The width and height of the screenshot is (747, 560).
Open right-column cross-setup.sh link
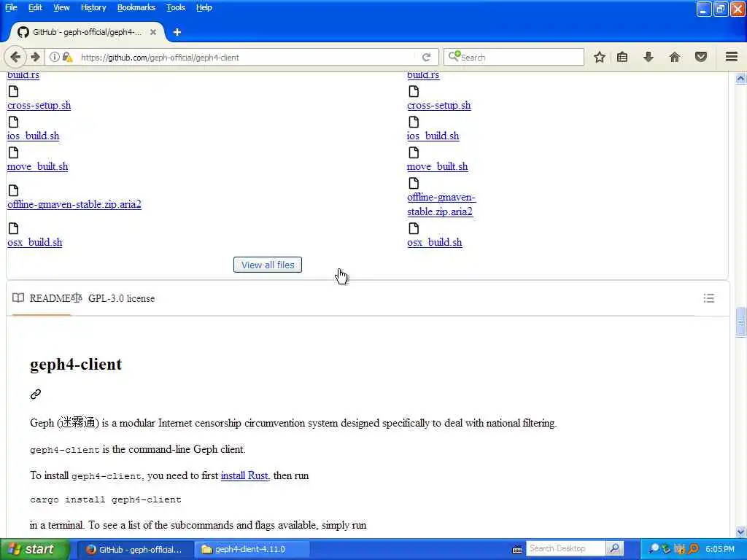[438, 105]
